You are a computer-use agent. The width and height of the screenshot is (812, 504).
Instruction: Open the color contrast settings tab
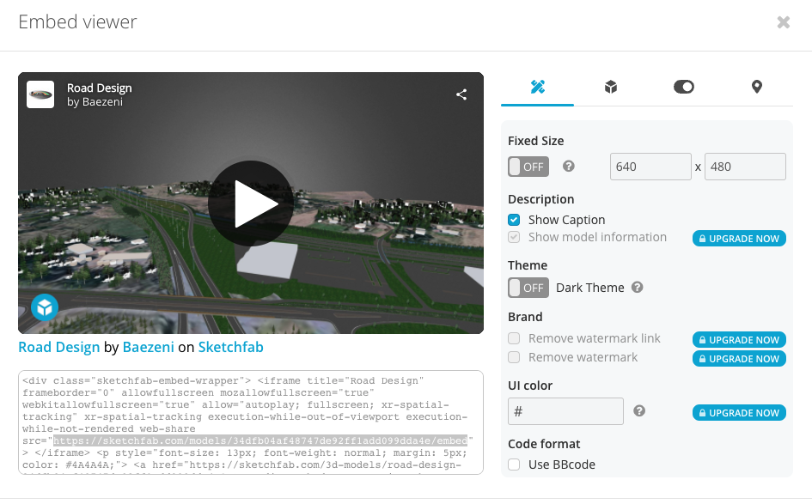pyautogui.click(x=683, y=86)
